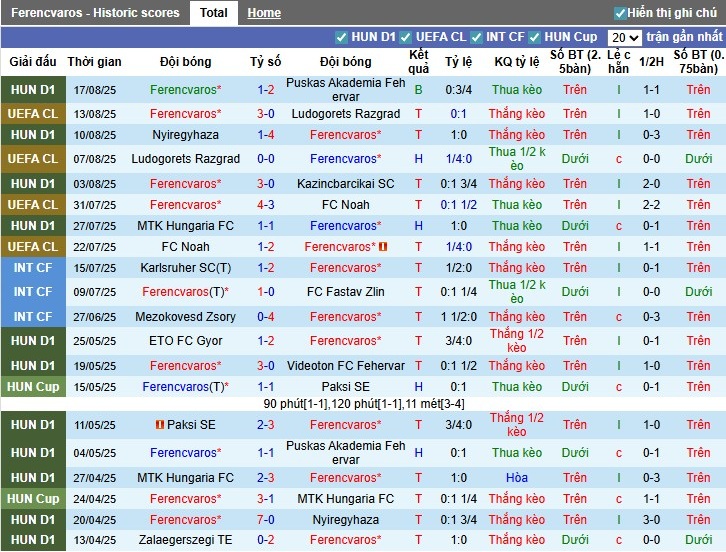Open the Zalaegerszegi TE team link

(x=185, y=541)
